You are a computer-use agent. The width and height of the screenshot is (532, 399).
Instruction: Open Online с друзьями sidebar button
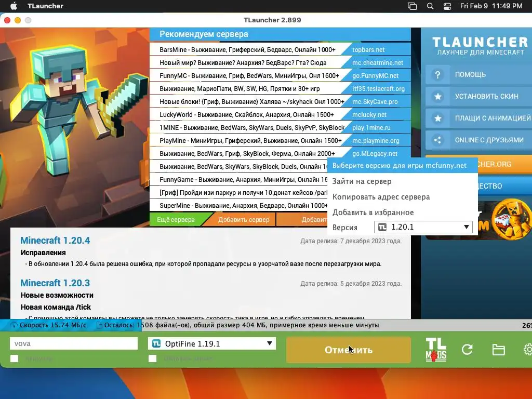(478, 140)
